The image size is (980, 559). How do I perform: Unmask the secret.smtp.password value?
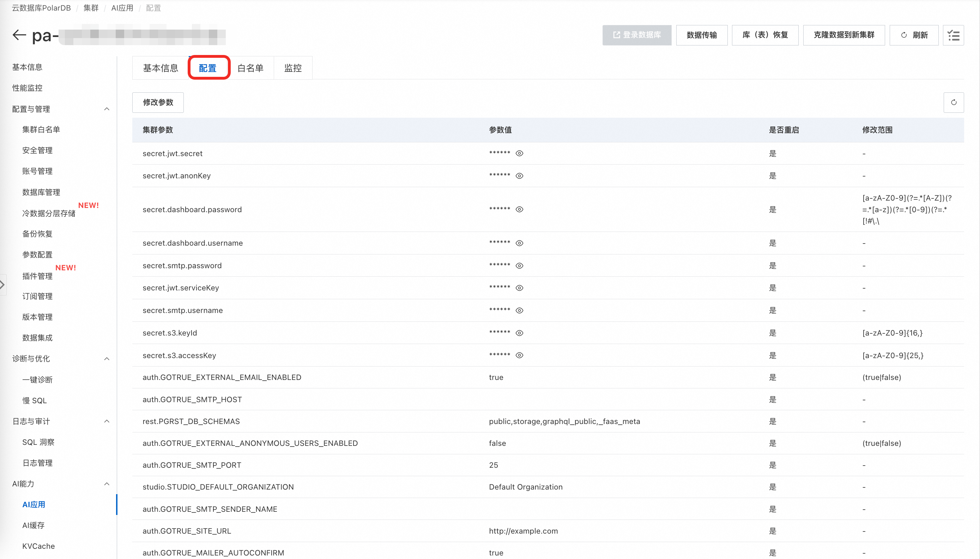click(x=519, y=266)
